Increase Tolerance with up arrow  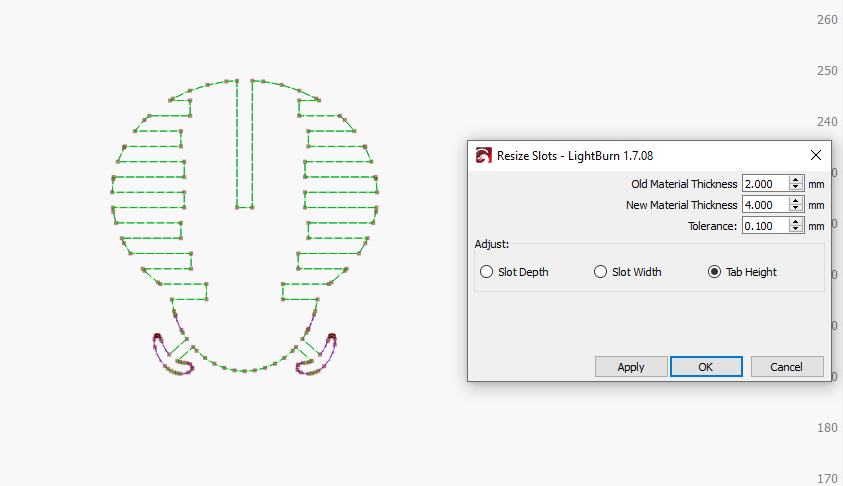click(796, 221)
